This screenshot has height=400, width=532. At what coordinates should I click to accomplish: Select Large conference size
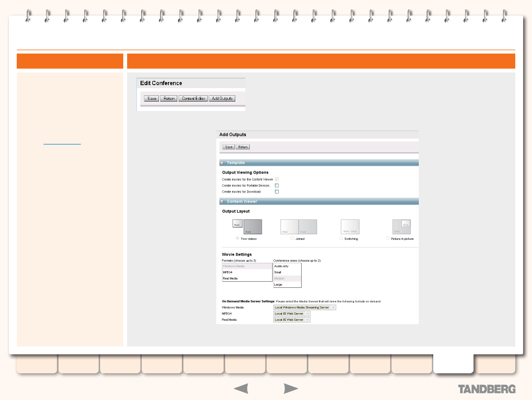coord(287,285)
